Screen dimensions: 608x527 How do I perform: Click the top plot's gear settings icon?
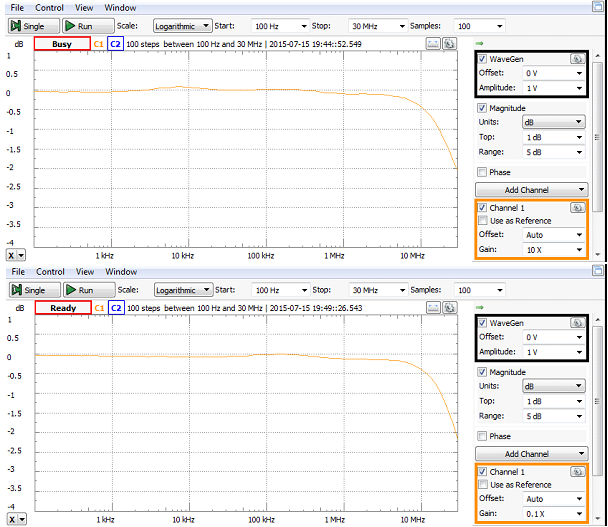[449, 44]
